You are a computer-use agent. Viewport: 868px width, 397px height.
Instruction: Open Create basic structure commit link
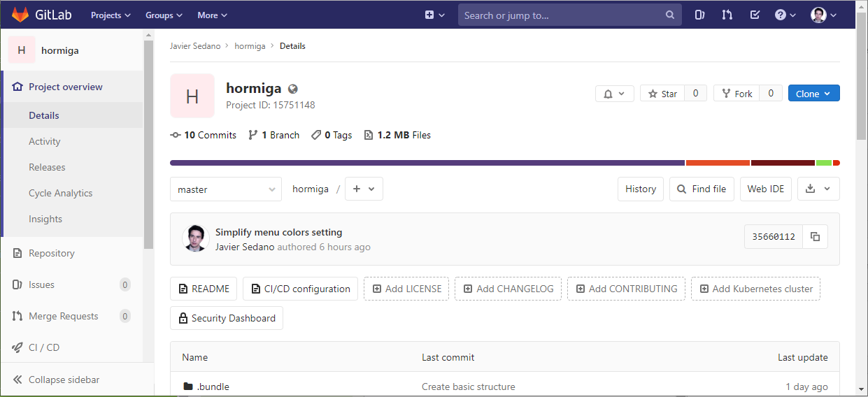click(x=468, y=387)
